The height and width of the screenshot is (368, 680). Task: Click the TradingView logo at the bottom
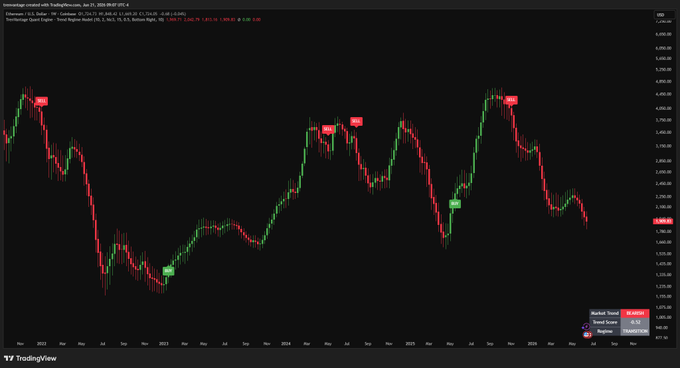pyautogui.click(x=30, y=358)
